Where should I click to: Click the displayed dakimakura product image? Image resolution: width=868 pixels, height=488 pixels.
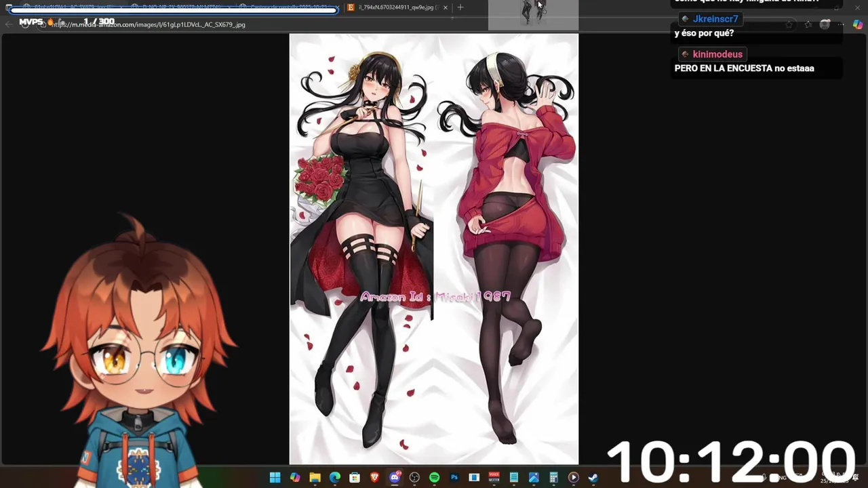pos(434,249)
